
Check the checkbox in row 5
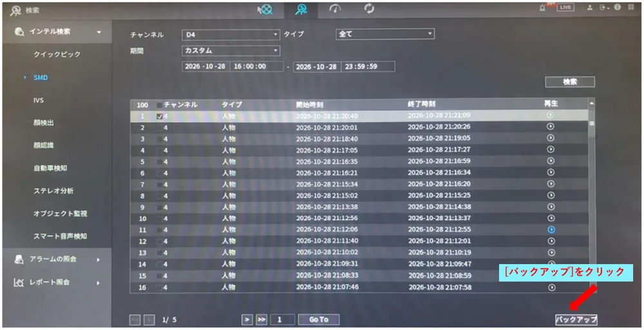pos(159,162)
